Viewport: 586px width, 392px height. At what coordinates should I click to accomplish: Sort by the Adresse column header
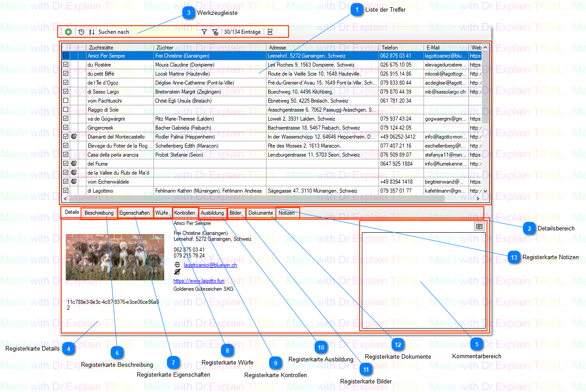[323, 47]
